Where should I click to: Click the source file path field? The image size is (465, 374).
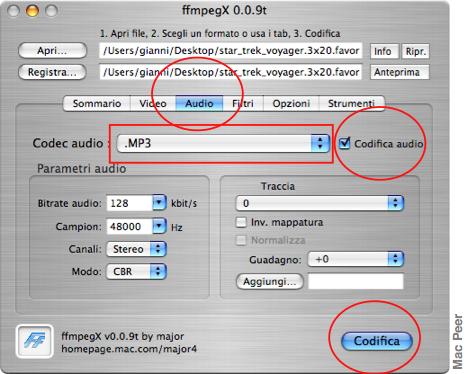(x=230, y=51)
